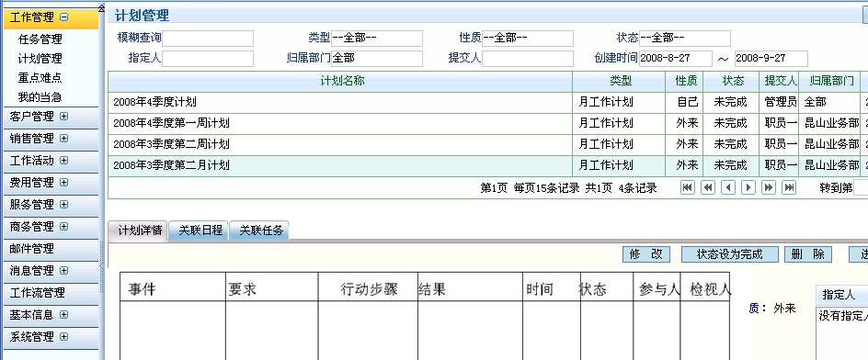Click the 转到第 page number field
Image resolution: width=868 pixels, height=360 pixels.
point(861,188)
